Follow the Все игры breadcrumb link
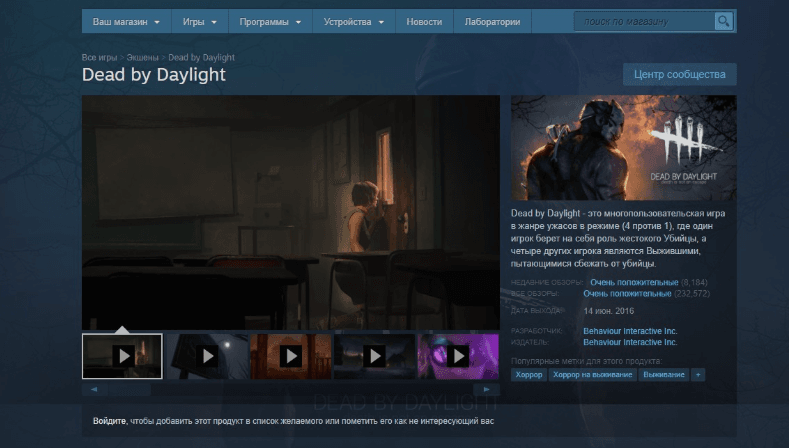This screenshot has width=789, height=448. click(99, 57)
